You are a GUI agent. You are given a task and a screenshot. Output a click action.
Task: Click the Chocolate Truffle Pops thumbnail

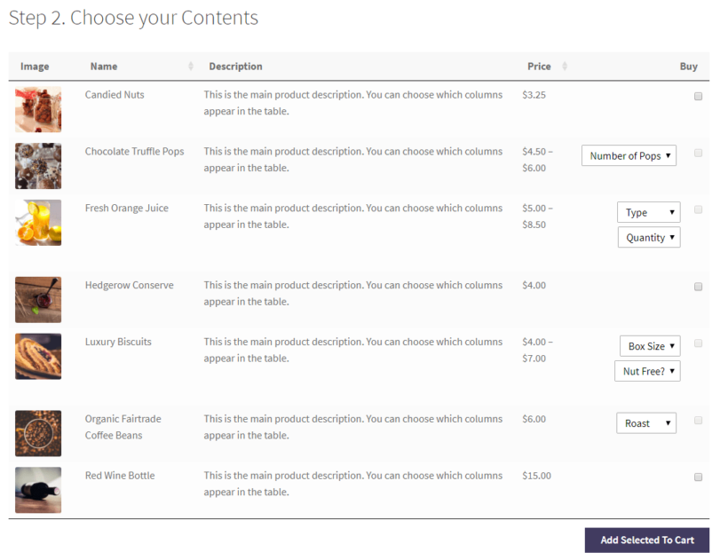(x=38, y=166)
